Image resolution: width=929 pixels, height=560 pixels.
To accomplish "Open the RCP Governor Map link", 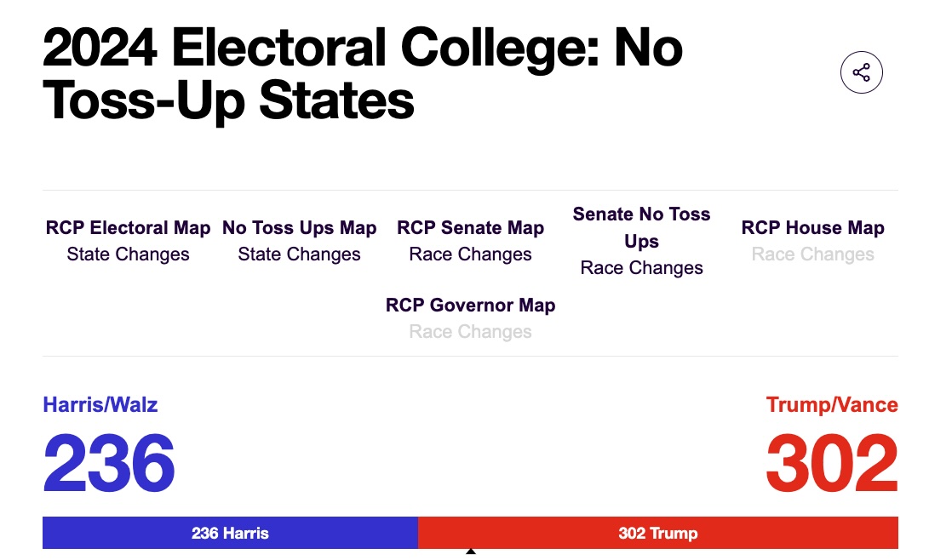I will coord(470,306).
